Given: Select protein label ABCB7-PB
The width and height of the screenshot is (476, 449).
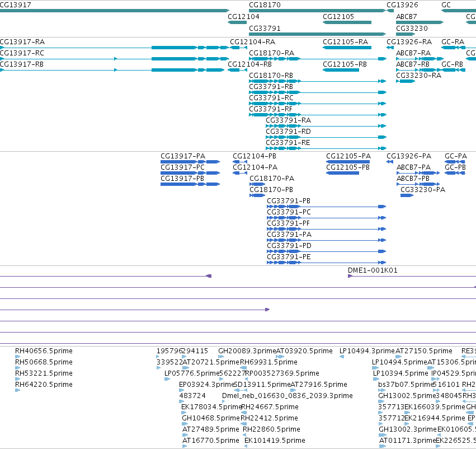Looking at the screenshot, I should tap(413, 179).
